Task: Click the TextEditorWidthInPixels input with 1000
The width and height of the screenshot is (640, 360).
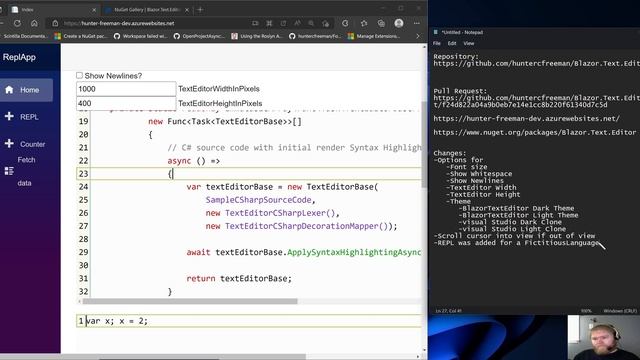Action: click(126, 89)
